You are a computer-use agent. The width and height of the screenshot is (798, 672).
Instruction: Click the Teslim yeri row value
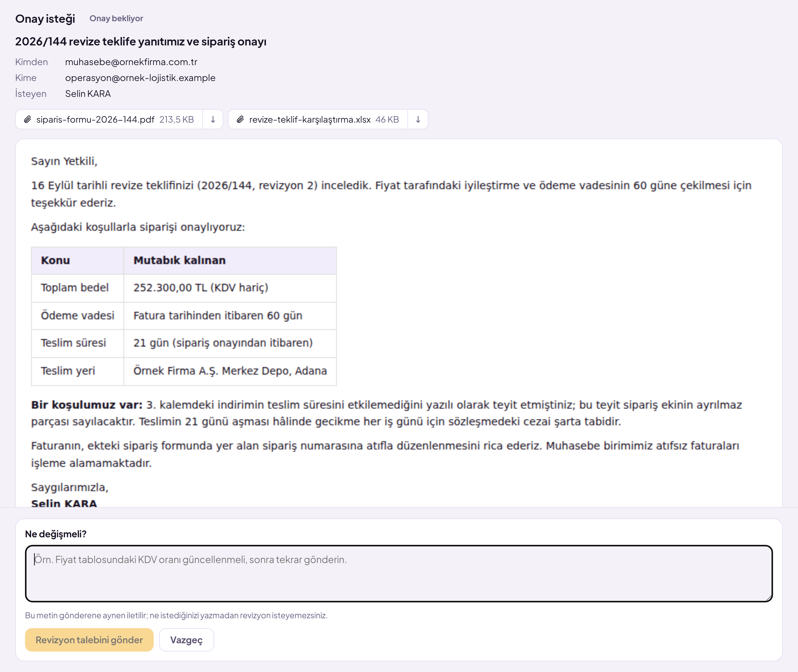(x=230, y=371)
